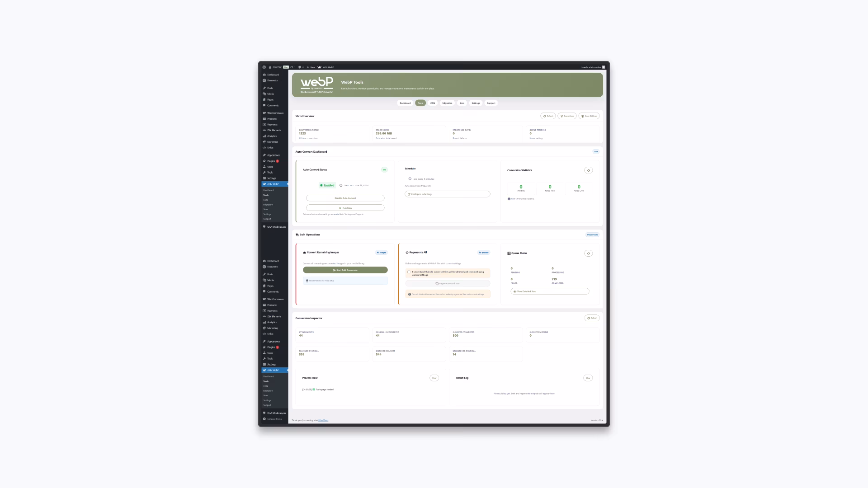
Task: Click Disable Auto Convert
Action: (x=345, y=198)
